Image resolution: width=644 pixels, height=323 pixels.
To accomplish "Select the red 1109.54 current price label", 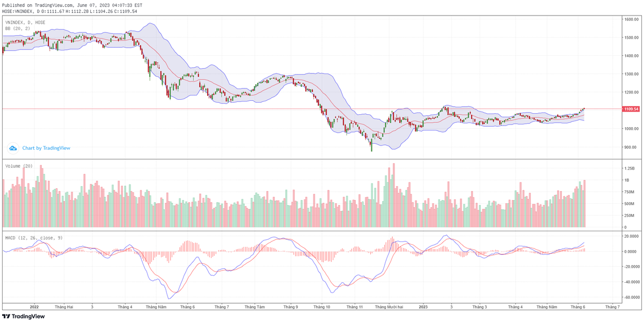I will [x=631, y=109].
